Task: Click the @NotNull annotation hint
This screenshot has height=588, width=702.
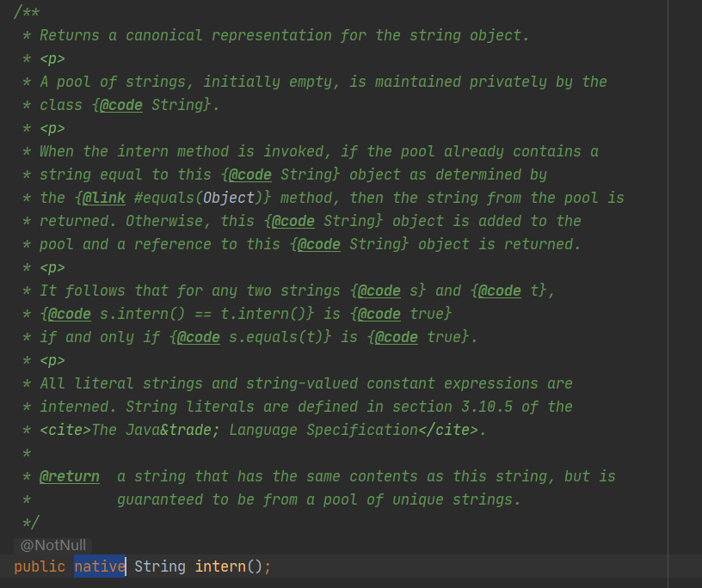Action: coord(53,545)
